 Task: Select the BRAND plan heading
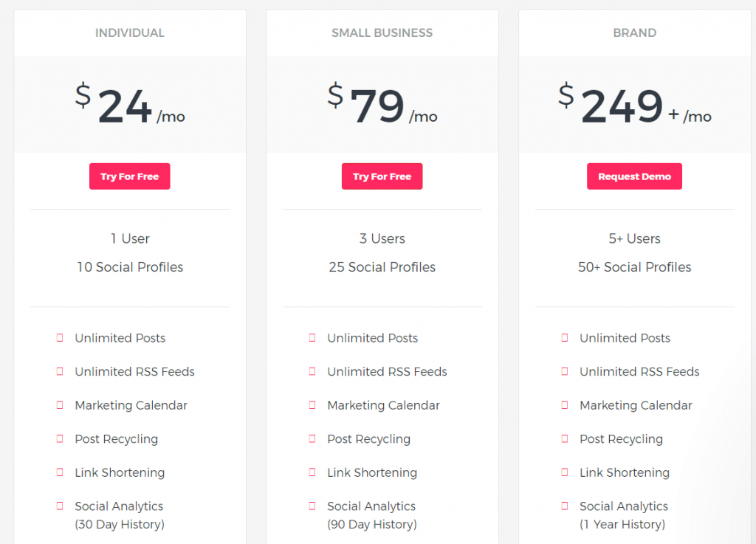(x=634, y=32)
